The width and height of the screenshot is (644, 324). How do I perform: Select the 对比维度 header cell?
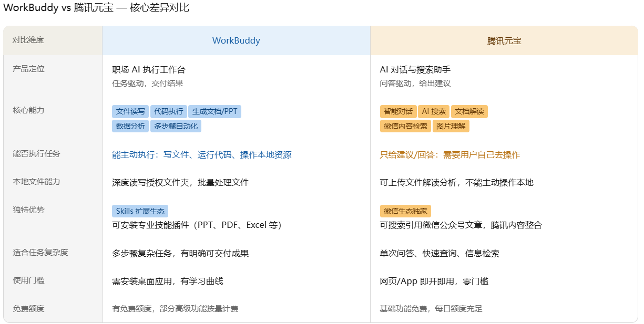coord(53,40)
